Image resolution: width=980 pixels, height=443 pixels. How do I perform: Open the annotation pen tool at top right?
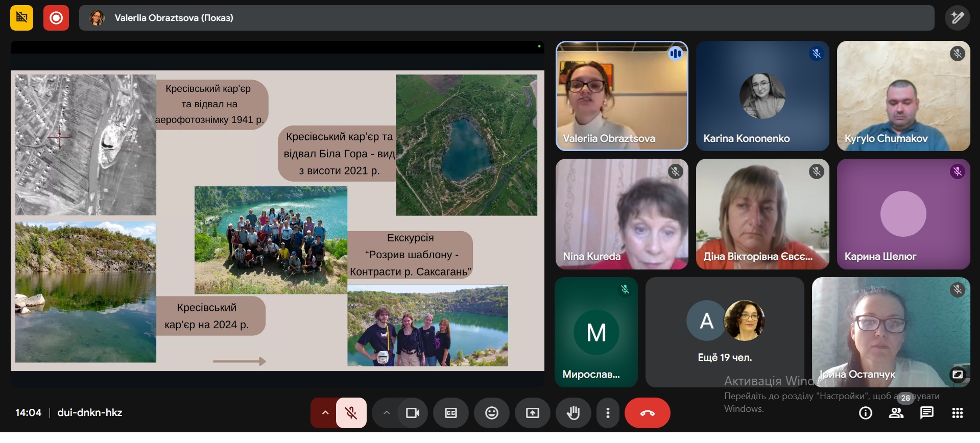point(957,18)
